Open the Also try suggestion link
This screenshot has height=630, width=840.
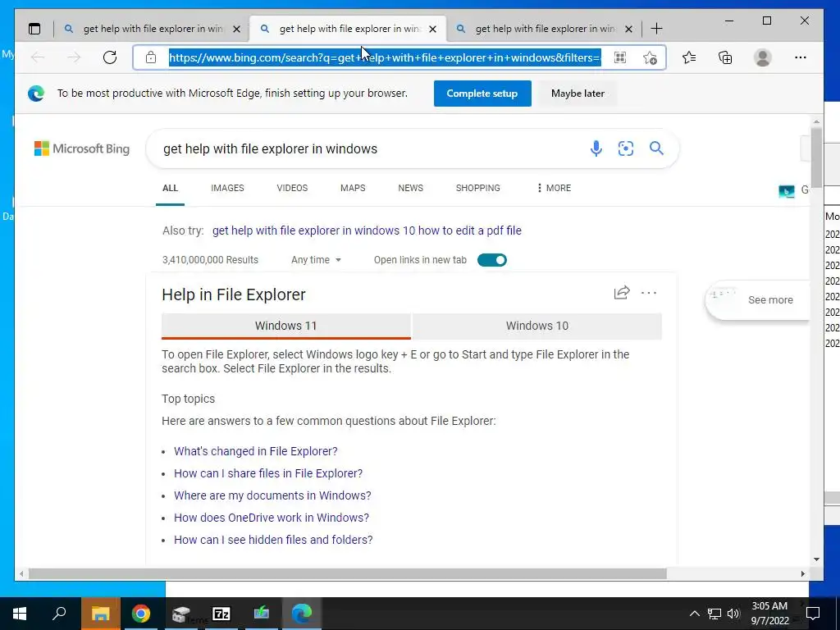(x=367, y=231)
